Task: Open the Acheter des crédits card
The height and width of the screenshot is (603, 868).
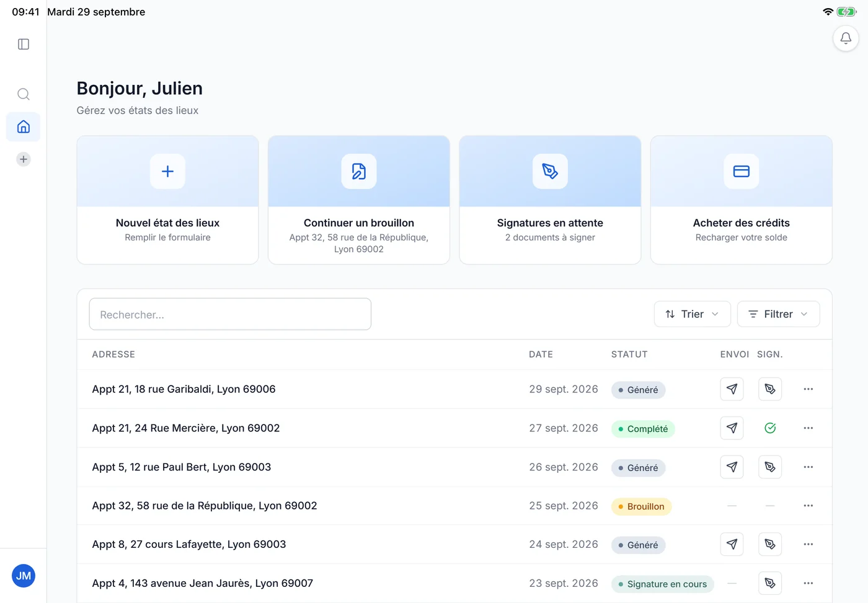Action: click(742, 200)
